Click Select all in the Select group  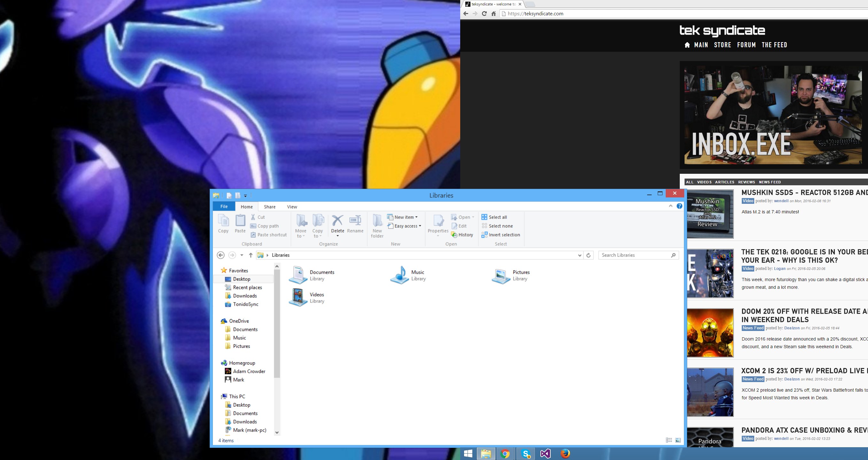coord(494,217)
